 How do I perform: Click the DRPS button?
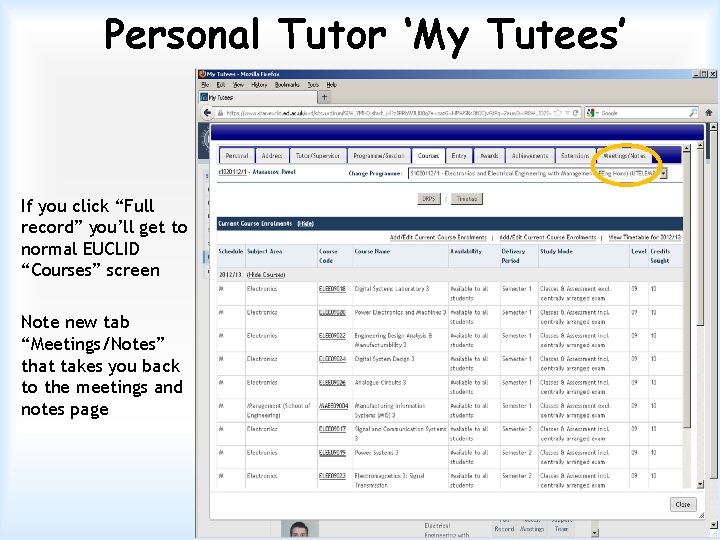pyautogui.click(x=428, y=199)
